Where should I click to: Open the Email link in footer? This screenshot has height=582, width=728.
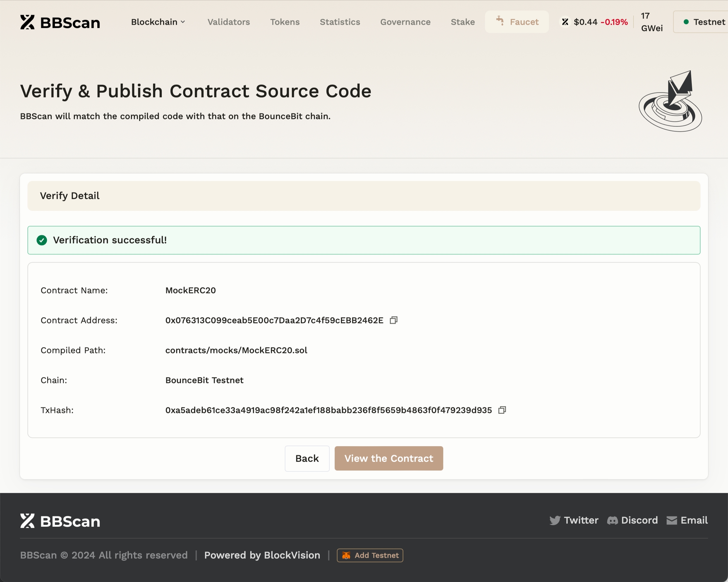tap(687, 520)
